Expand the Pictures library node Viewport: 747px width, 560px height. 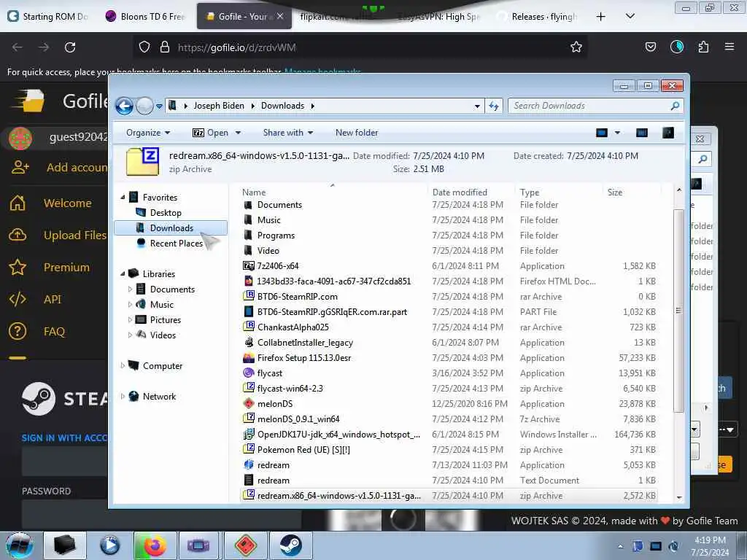130,319
